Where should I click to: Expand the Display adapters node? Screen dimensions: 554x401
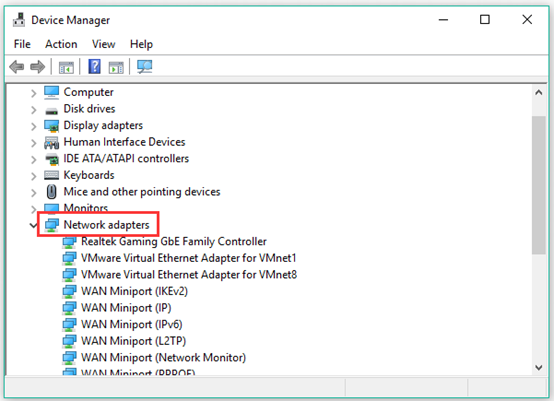[x=34, y=126]
